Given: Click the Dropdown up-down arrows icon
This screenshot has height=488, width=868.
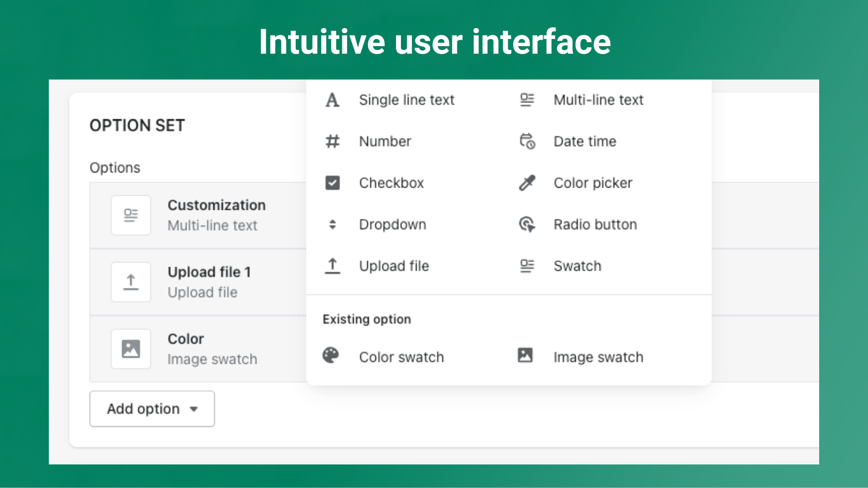Looking at the screenshot, I should point(332,224).
